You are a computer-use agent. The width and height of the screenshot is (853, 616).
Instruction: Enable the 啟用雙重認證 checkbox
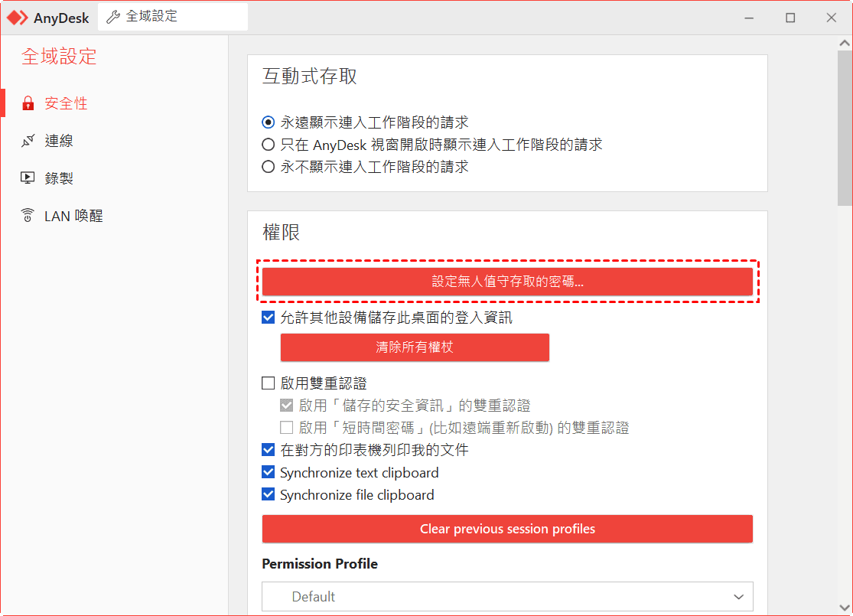click(269, 383)
